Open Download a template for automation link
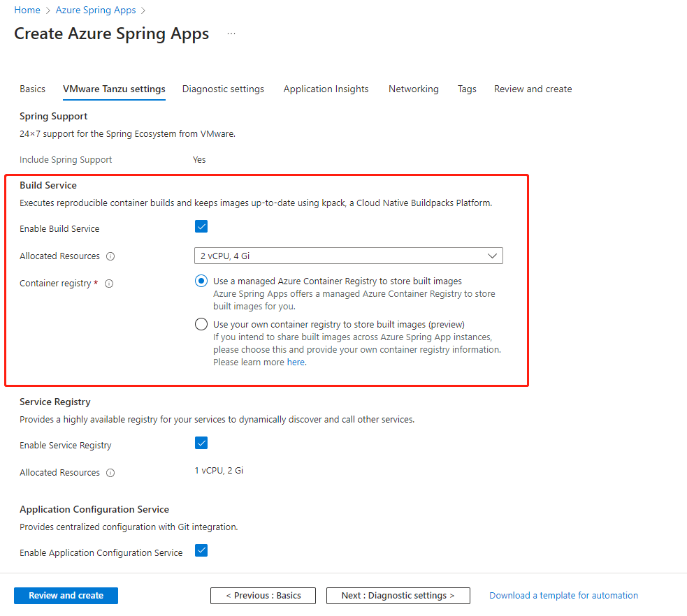The width and height of the screenshot is (687, 616). 563,596
